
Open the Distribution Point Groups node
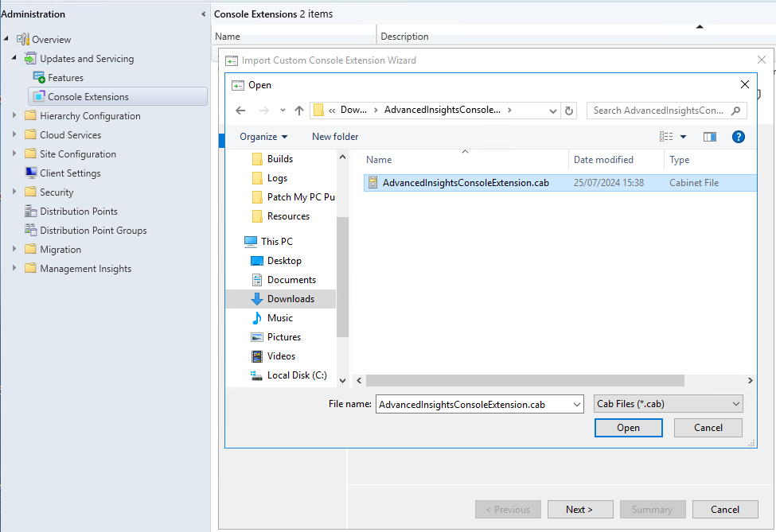[x=93, y=231]
